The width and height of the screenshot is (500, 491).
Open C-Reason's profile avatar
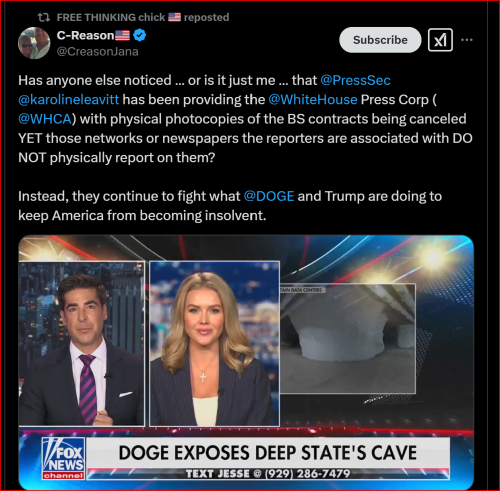[34, 43]
